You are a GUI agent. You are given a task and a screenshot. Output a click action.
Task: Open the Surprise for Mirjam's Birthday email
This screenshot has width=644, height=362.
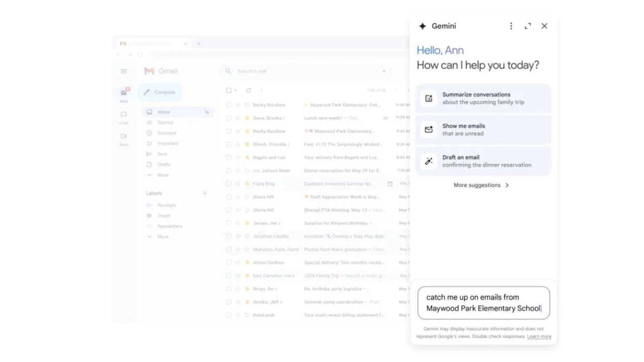[x=338, y=223]
